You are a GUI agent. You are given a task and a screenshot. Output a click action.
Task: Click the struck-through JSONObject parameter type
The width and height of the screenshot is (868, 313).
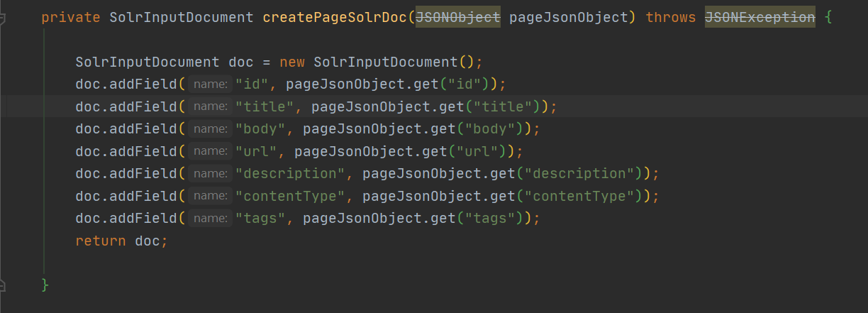point(458,17)
